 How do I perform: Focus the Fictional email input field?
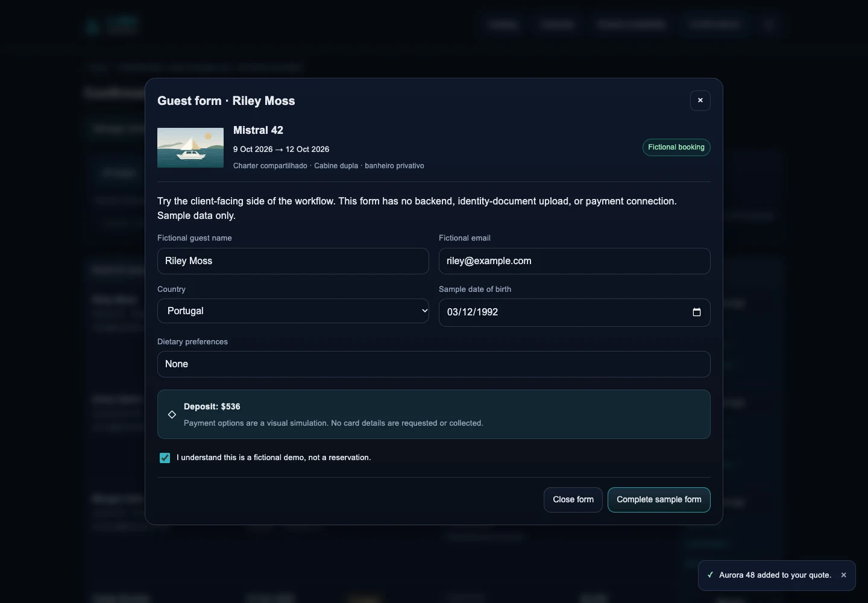click(x=574, y=261)
